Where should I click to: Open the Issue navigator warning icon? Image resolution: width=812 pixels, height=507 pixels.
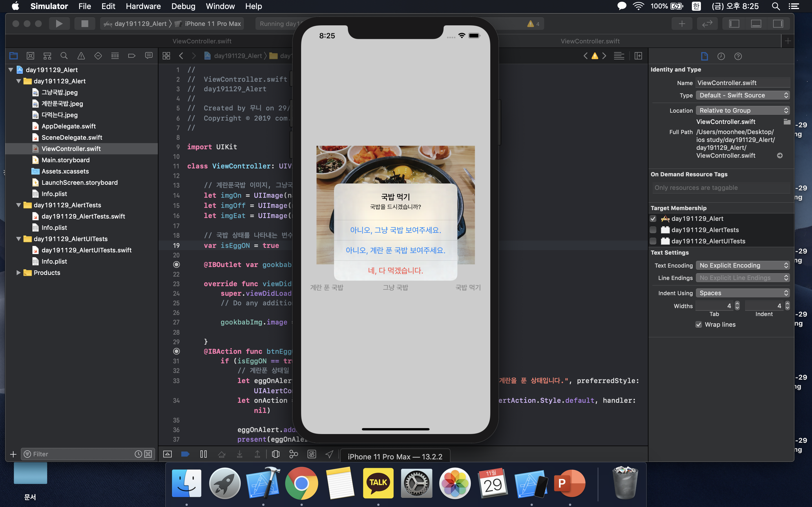tap(81, 56)
